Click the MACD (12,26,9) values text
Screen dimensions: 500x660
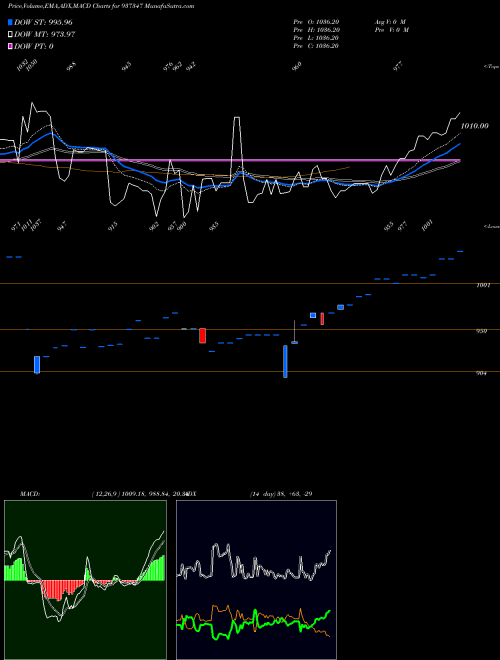139,494
